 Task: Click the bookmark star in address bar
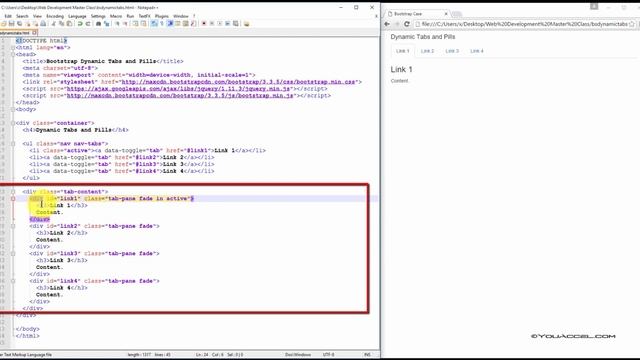pyautogui.click(x=632, y=24)
